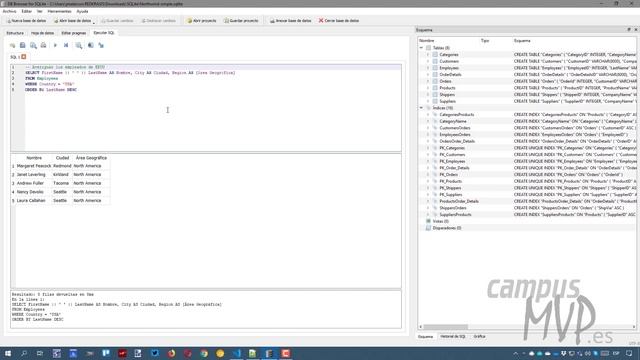Open a new SQL tab icon
The width and height of the screenshot is (640, 360).
(13, 45)
